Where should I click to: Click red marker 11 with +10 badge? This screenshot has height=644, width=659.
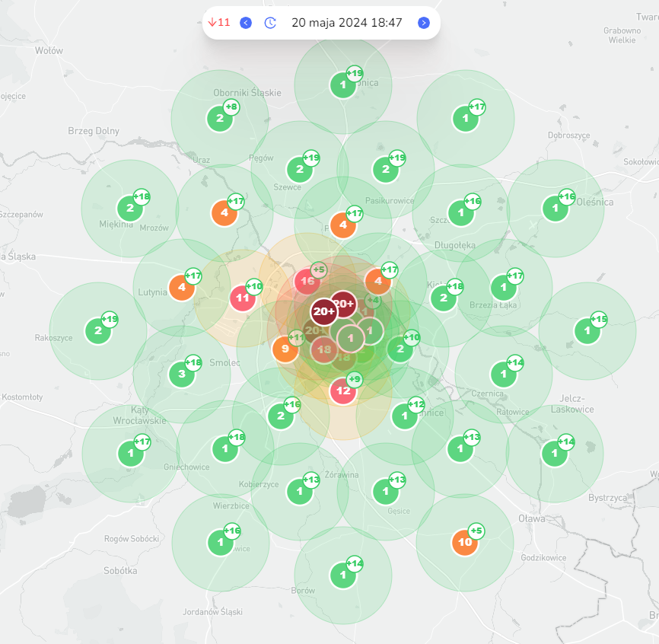pyautogui.click(x=242, y=298)
